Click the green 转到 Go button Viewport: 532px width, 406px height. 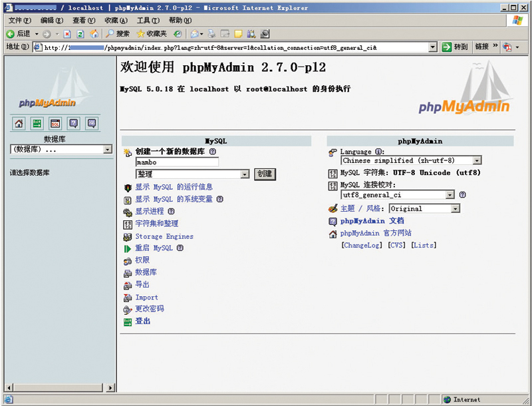pos(455,47)
